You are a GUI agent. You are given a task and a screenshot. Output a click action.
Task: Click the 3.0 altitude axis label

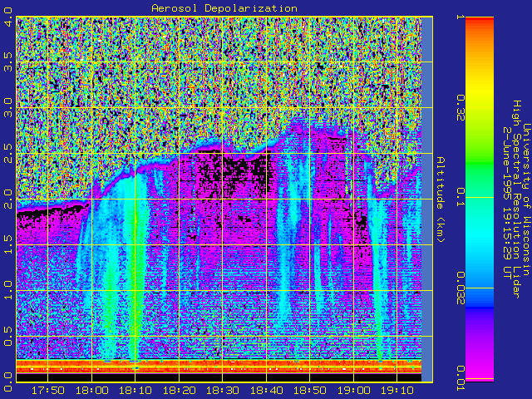(x=8, y=108)
